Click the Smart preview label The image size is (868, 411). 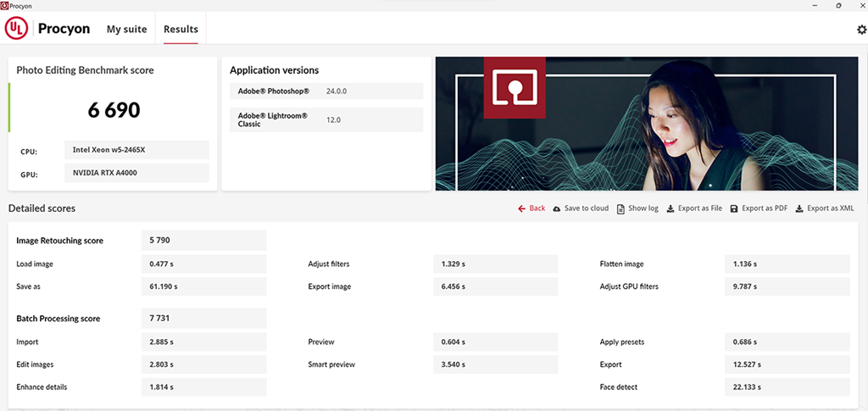click(331, 364)
